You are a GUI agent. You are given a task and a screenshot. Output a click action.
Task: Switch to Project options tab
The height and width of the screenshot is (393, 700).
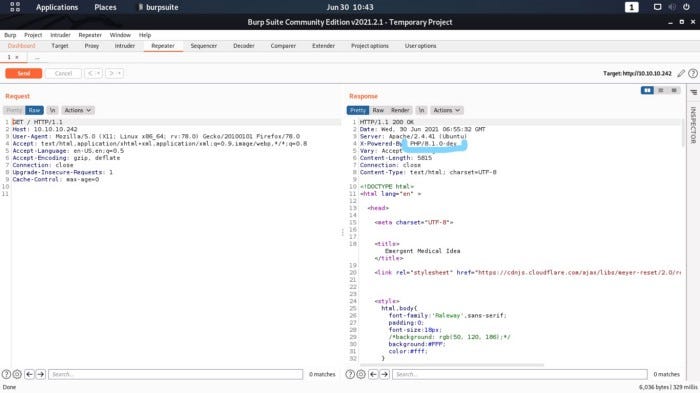coord(370,46)
